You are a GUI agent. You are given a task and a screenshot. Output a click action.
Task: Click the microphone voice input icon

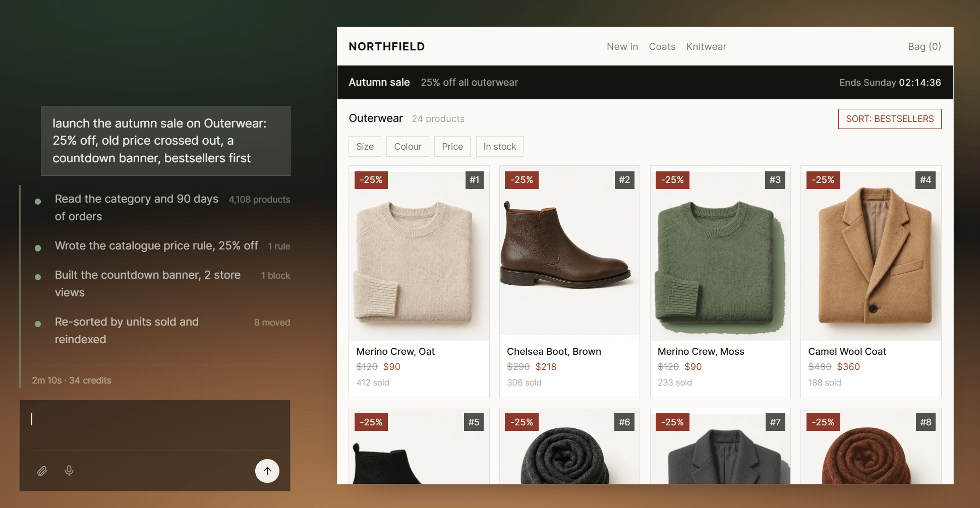point(69,471)
